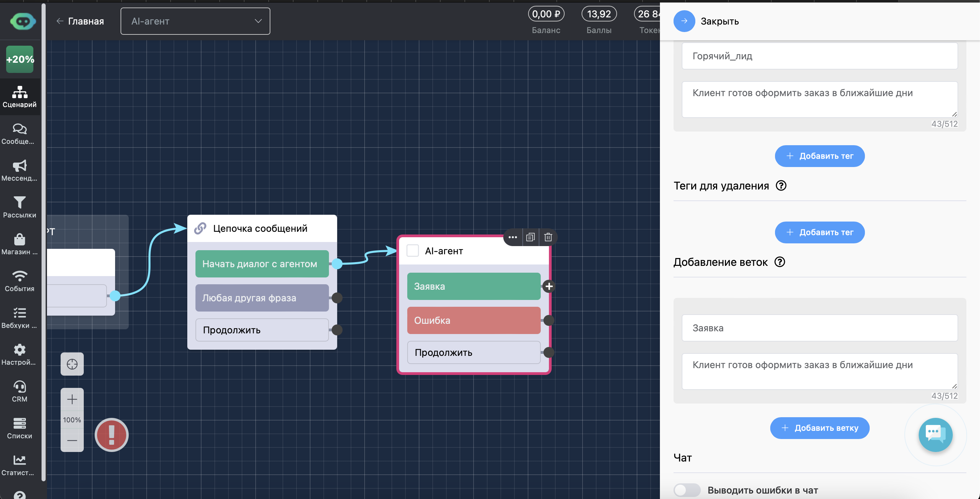Click the plus connector on Заявка branch

[x=549, y=286]
